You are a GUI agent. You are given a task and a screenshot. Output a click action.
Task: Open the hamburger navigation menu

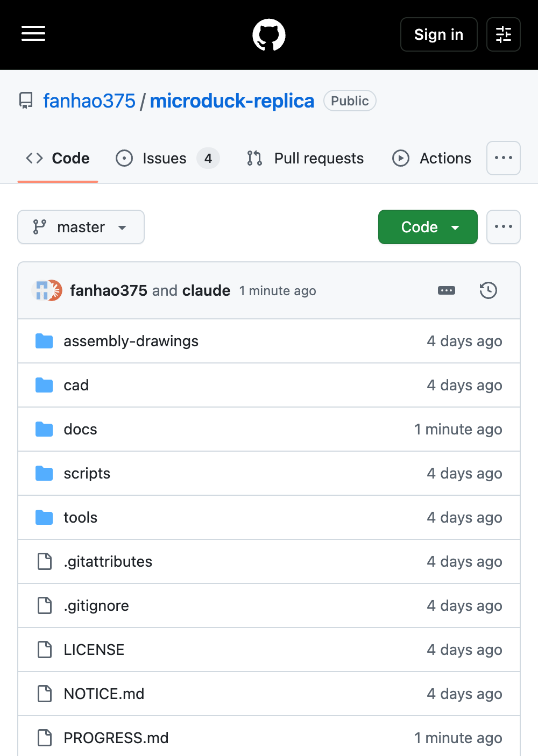(33, 33)
